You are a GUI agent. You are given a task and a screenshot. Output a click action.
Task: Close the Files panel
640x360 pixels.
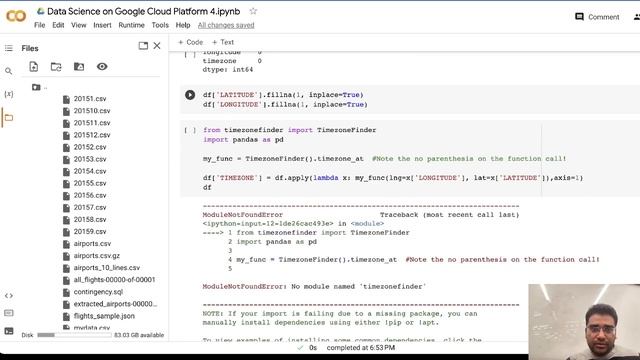(x=157, y=46)
